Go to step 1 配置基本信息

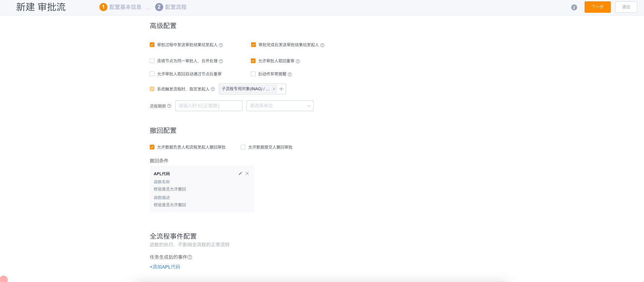pyautogui.click(x=121, y=7)
